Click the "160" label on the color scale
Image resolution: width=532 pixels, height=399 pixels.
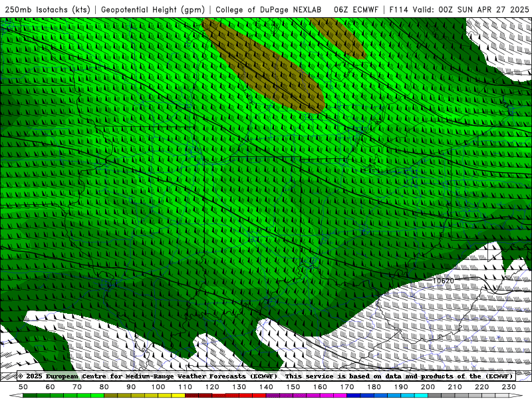pyautogui.click(x=320, y=387)
